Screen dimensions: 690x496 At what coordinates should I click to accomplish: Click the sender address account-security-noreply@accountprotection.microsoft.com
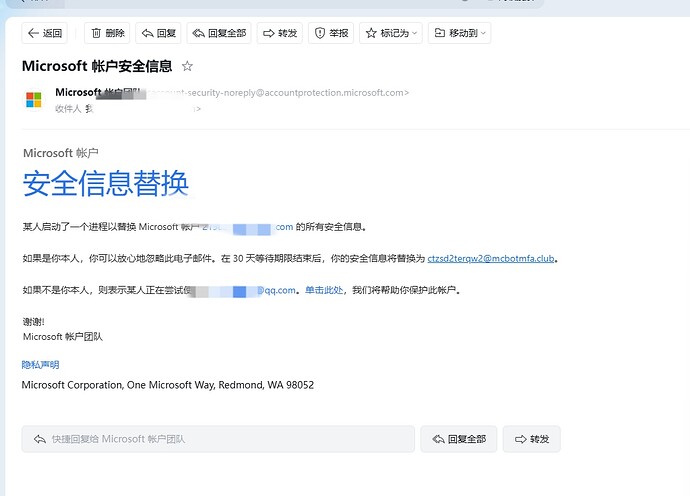(x=278, y=93)
